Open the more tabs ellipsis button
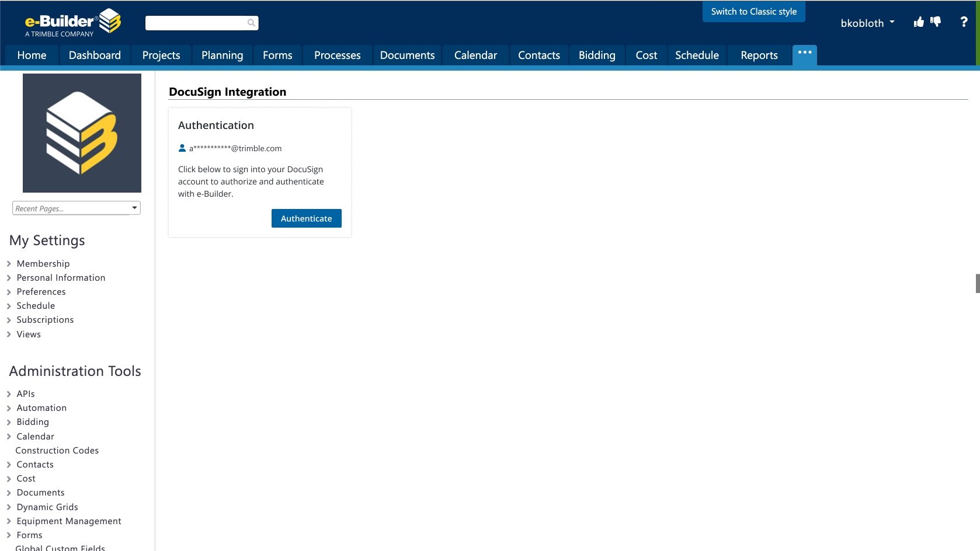The height and width of the screenshot is (551, 980). point(805,54)
